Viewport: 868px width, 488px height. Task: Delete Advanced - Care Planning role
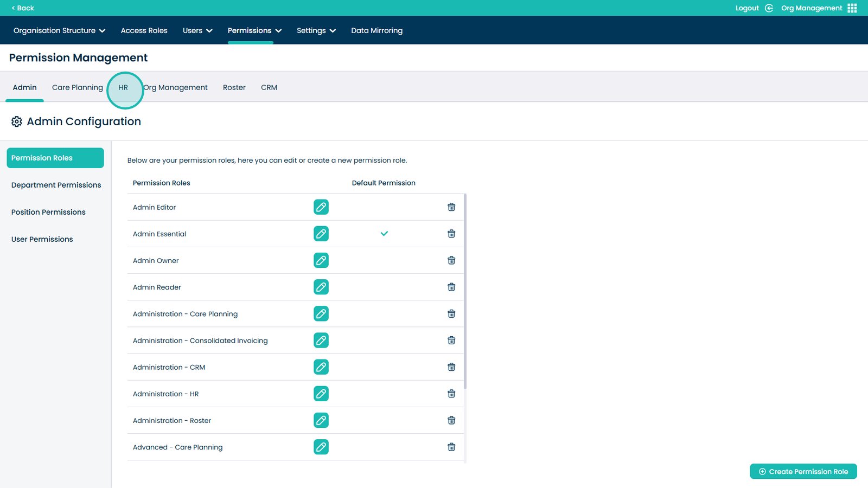click(451, 447)
